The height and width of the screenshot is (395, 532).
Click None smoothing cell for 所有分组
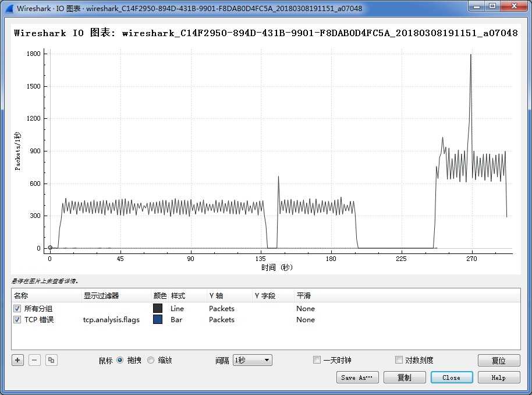pos(306,308)
